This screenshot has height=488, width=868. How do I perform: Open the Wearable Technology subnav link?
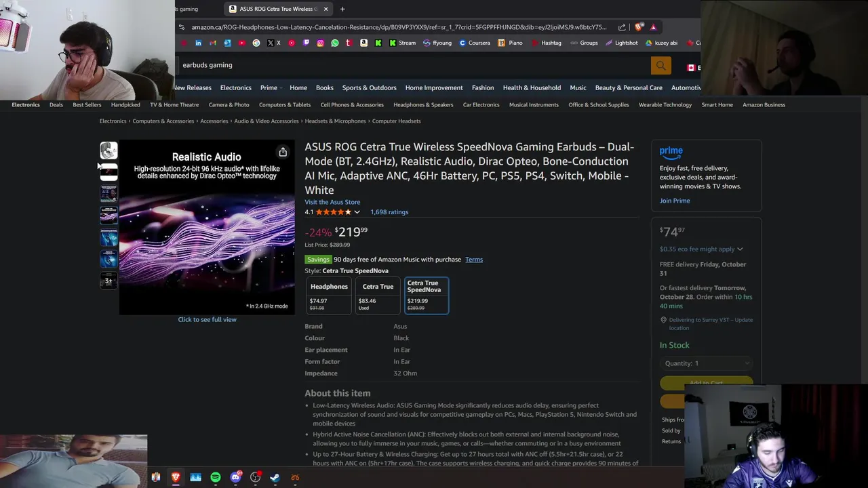pyautogui.click(x=665, y=104)
